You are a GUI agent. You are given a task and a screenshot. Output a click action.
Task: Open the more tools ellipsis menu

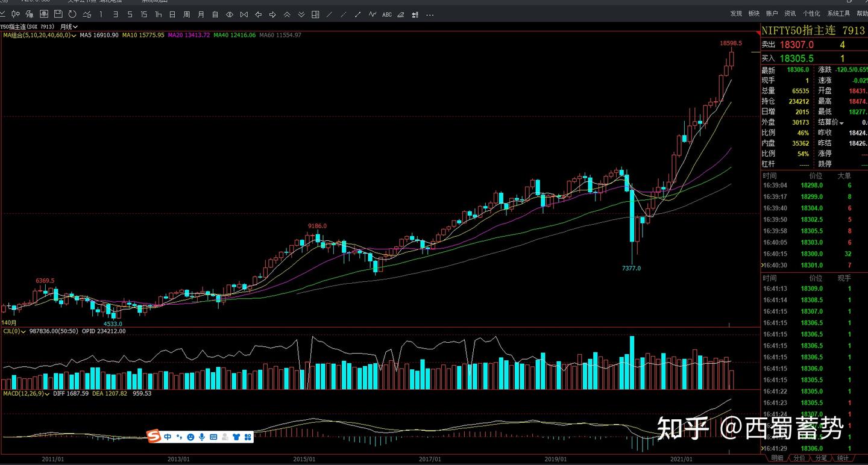point(430,14)
